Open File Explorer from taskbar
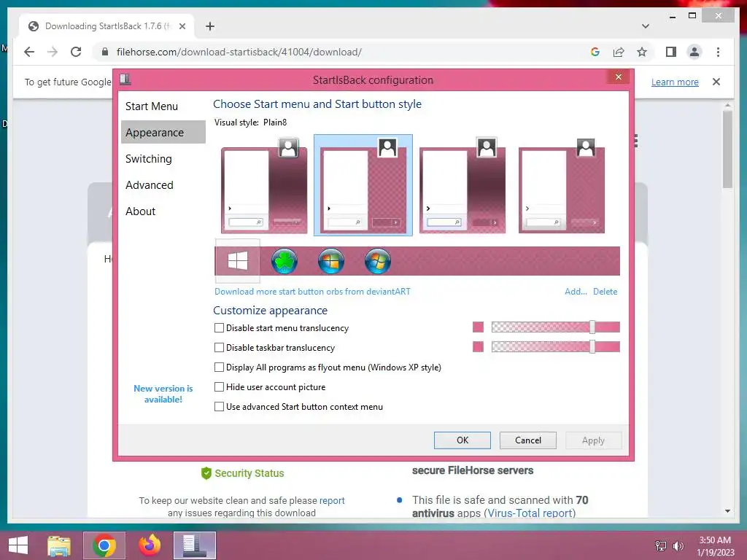747x560 pixels. 59,545
